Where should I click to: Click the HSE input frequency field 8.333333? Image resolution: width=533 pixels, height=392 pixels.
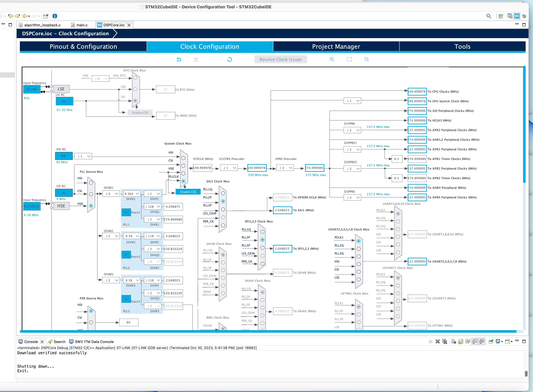coord(32,206)
